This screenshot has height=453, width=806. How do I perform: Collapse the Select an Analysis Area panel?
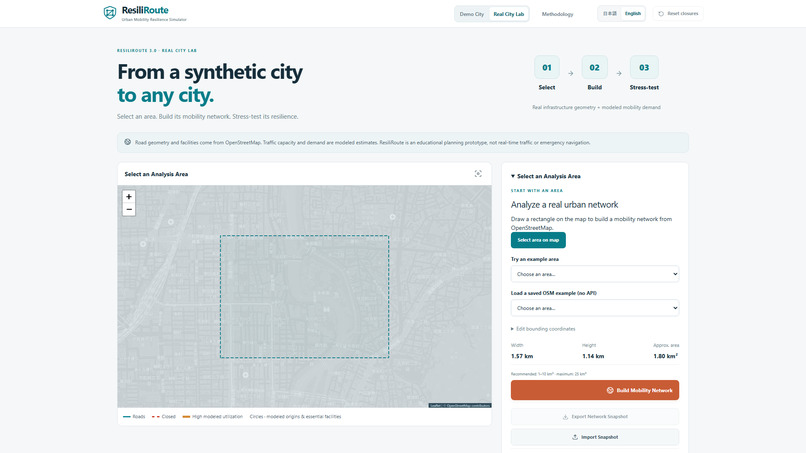pos(545,176)
